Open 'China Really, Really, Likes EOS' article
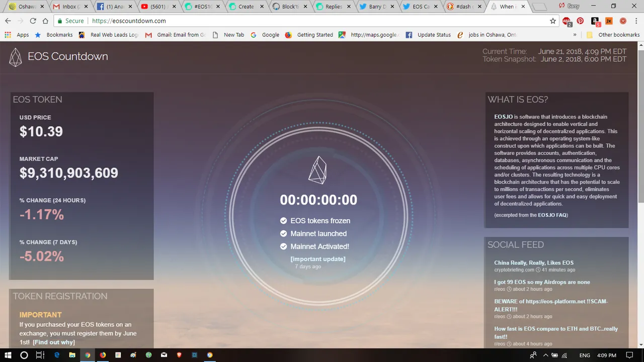 534,263
